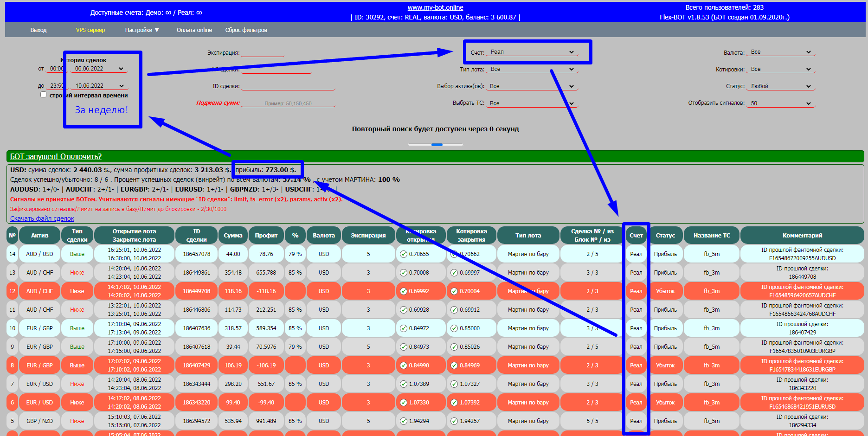868x436 pixels.
Task: Click check icon beside opening quote 0.69992
Action: click(x=404, y=291)
